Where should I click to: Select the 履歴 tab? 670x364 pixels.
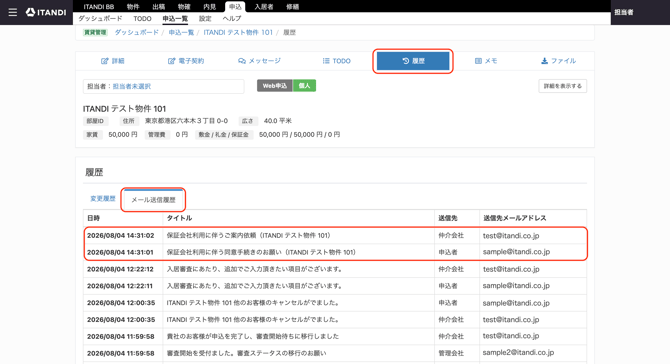point(413,61)
